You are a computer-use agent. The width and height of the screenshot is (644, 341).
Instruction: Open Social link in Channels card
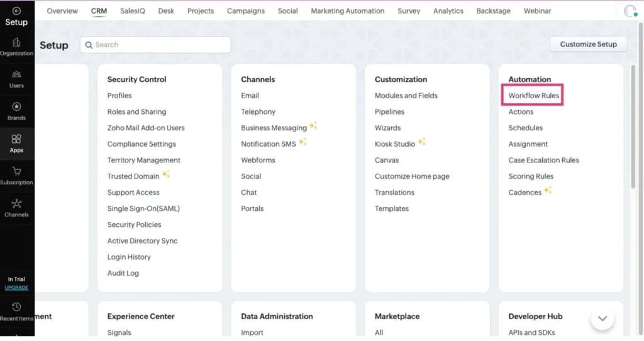(x=251, y=176)
